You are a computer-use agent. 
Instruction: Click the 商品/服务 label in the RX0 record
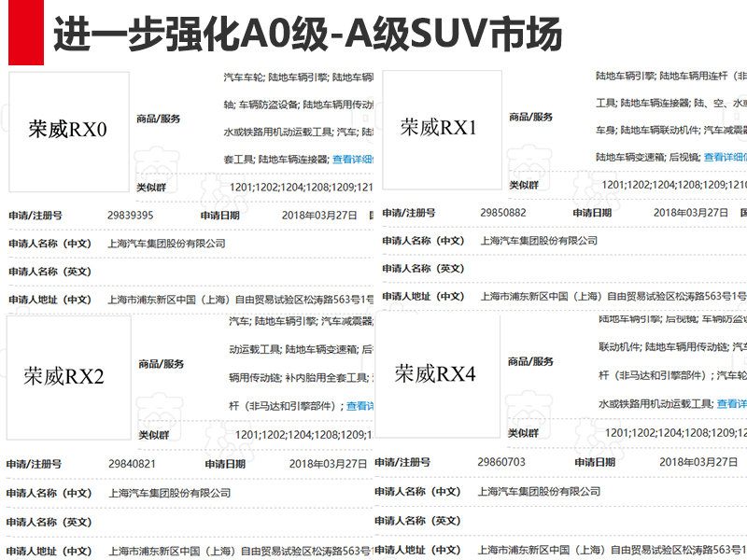158,119
